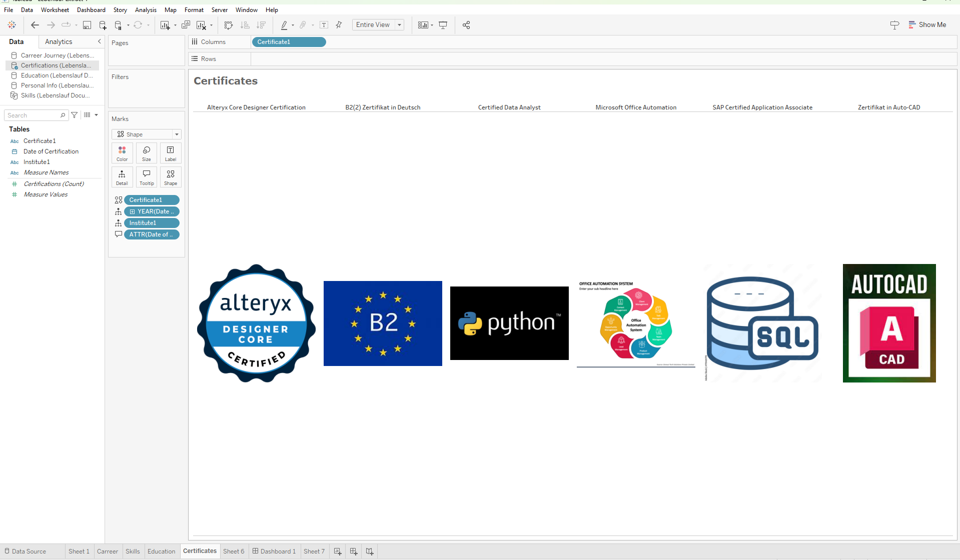960x560 pixels.
Task: Click the Label marks card button
Action: 171,153
